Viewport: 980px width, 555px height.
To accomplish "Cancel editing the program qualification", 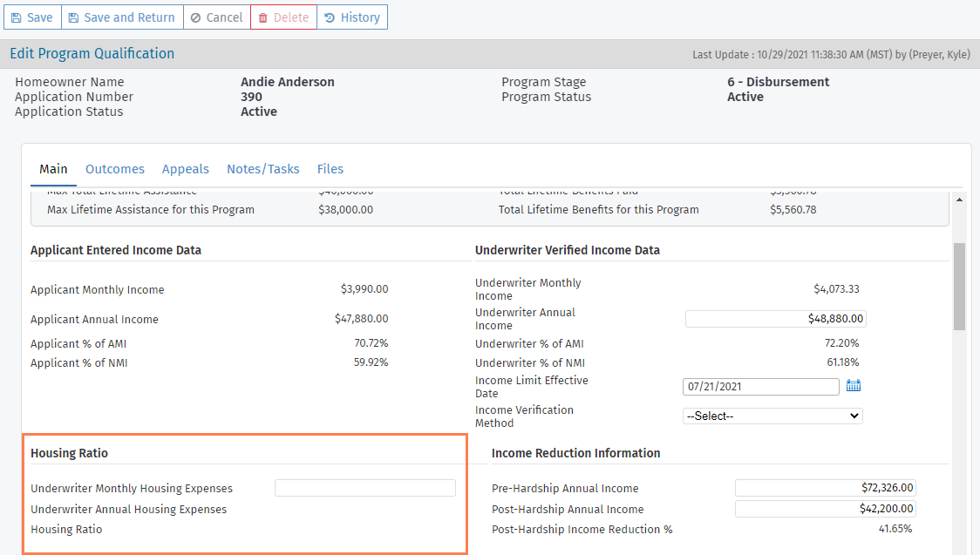I will point(216,17).
